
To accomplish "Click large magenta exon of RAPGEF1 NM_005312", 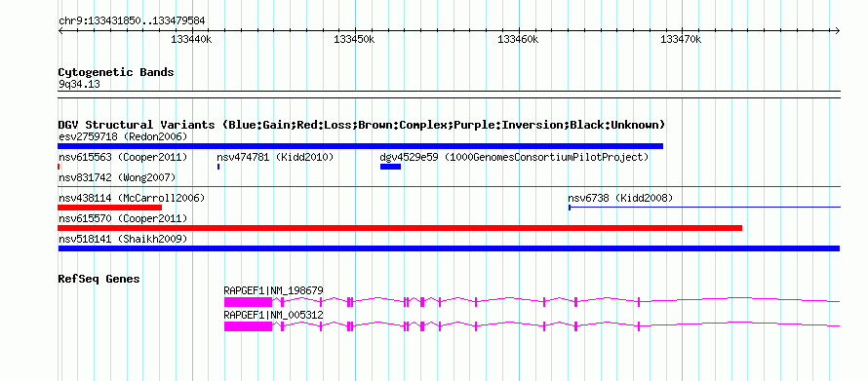I will [x=248, y=326].
